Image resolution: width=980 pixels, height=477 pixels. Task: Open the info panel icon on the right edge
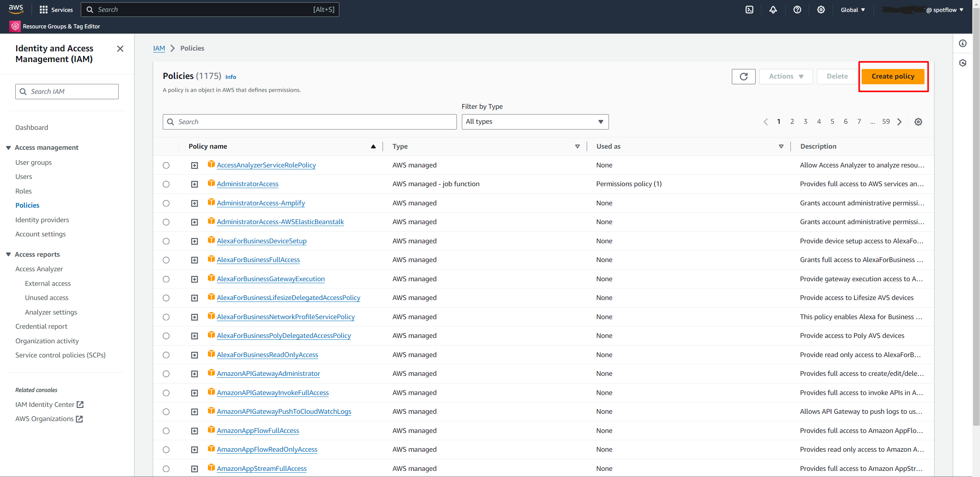click(963, 43)
